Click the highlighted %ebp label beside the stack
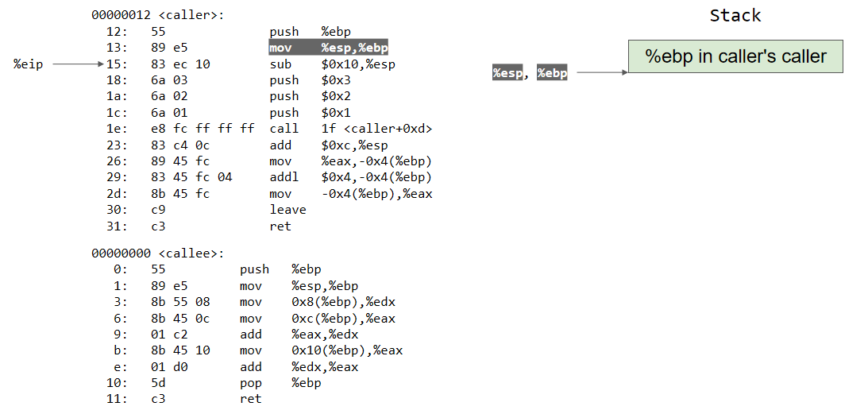 pyautogui.click(x=552, y=73)
